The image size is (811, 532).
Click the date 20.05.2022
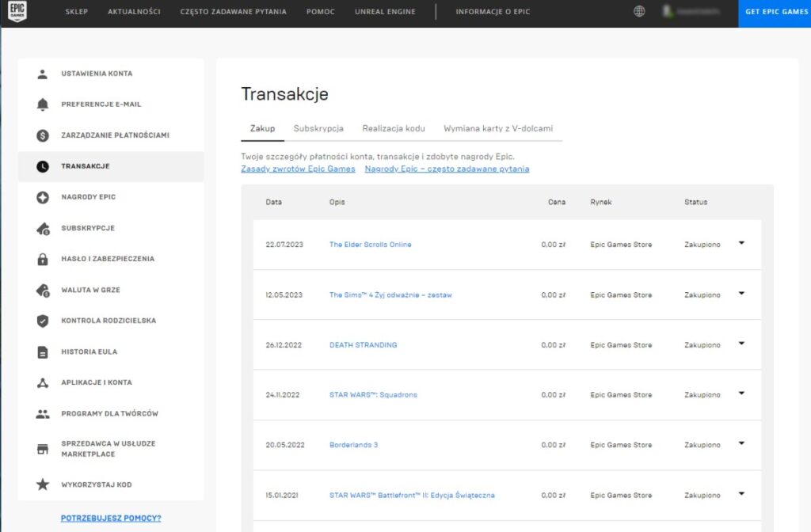pyautogui.click(x=285, y=445)
